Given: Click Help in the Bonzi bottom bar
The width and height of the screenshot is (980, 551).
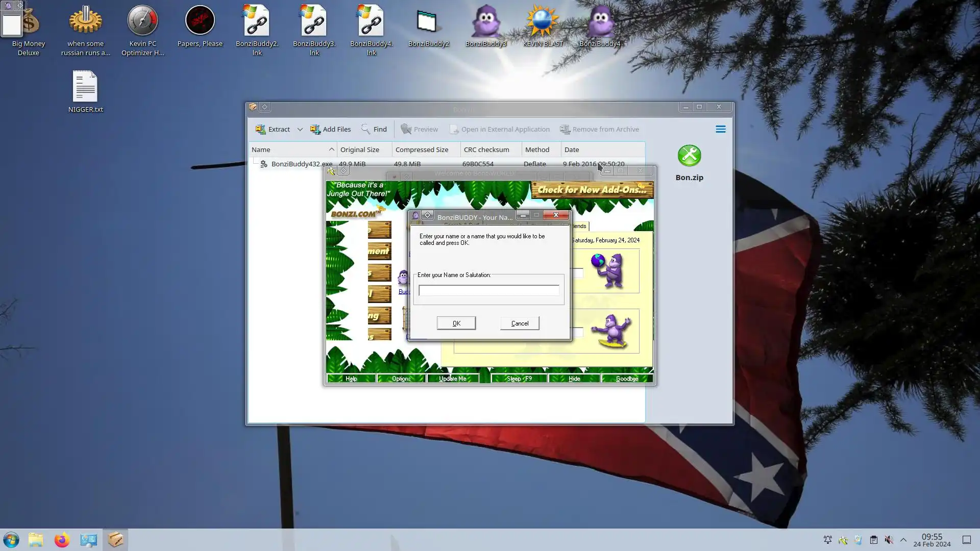Looking at the screenshot, I should [x=351, y=379].
